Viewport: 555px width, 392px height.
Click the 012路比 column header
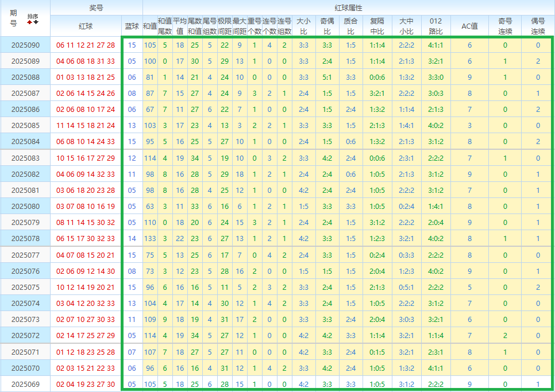[x=435, y=26]
